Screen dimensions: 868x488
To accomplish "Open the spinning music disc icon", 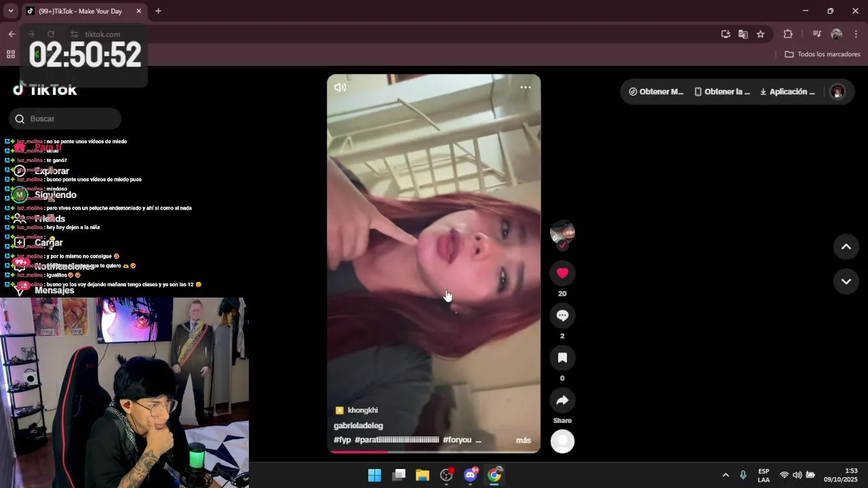I will [562, 441].
